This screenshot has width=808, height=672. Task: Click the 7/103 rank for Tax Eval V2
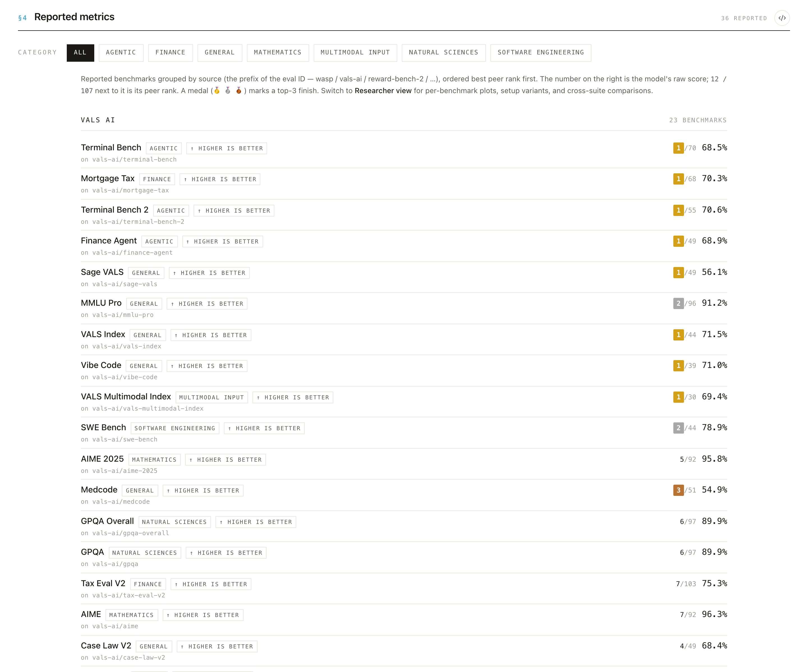tap(686, 584)
